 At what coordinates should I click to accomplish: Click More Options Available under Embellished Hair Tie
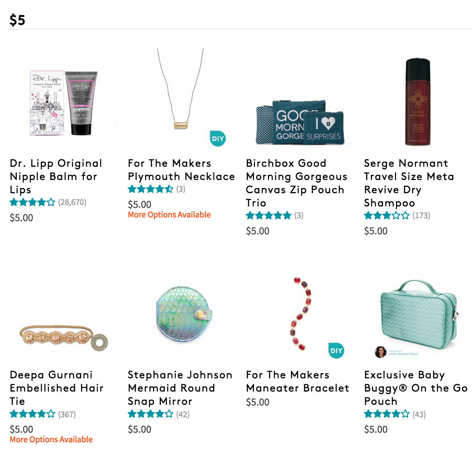51,439
